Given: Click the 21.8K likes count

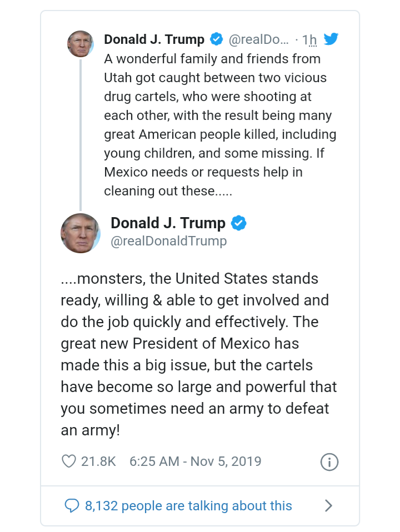Looking at the screenshot, I should pyautogui.click(x=98, y=461).
